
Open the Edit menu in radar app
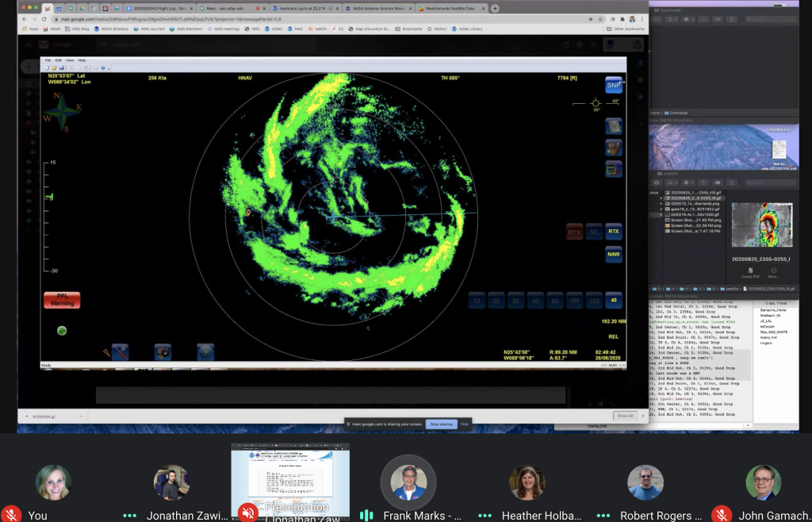(x=59, y=60)
